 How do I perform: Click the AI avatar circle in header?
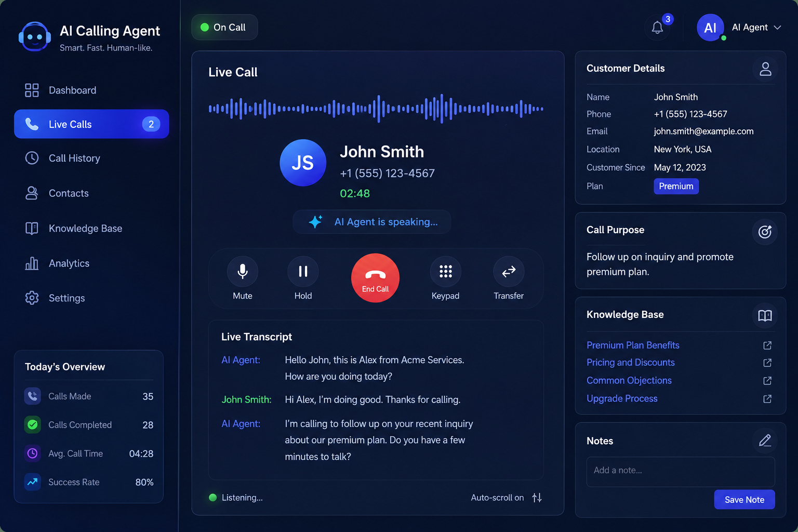710,28
